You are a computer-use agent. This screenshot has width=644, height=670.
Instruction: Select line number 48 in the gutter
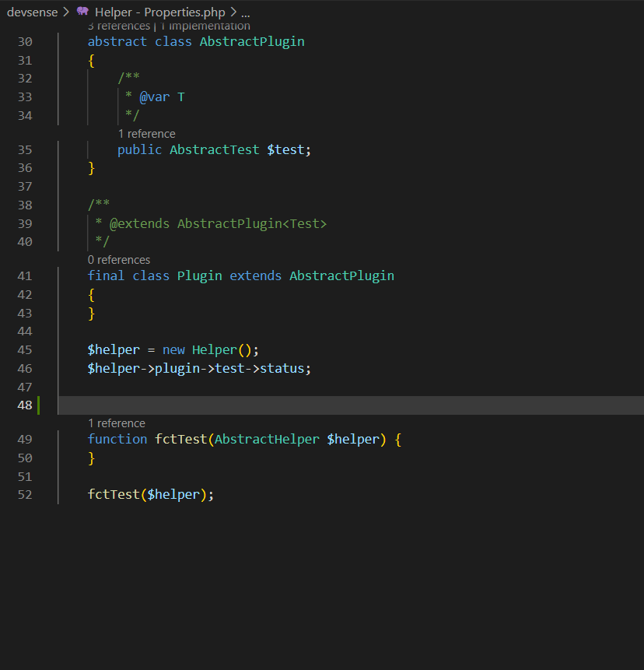click(x=24, y=405)
